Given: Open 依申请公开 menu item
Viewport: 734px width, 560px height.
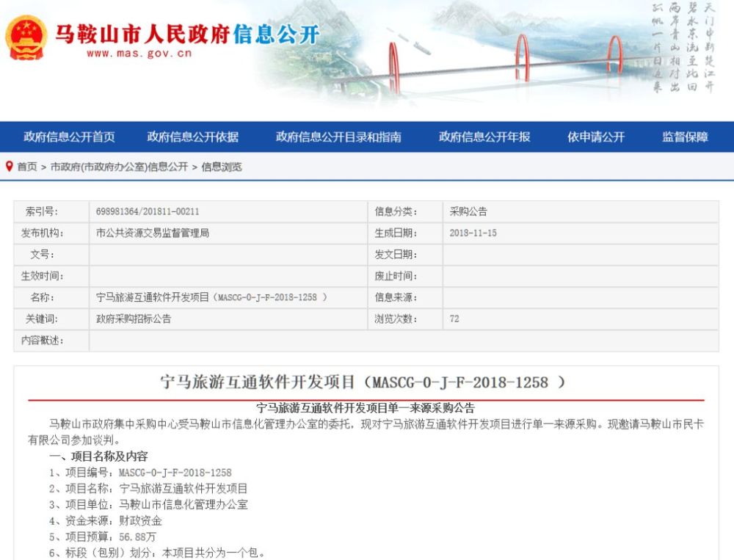Looking at the screenshot, I should [x=596, y=137].
